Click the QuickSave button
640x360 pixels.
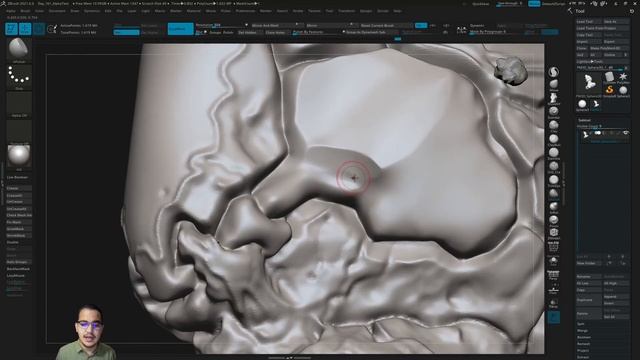tap(480, 4)
